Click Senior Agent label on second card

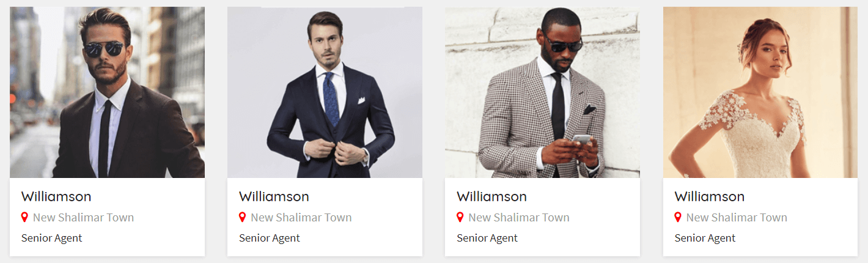point(270,238)
